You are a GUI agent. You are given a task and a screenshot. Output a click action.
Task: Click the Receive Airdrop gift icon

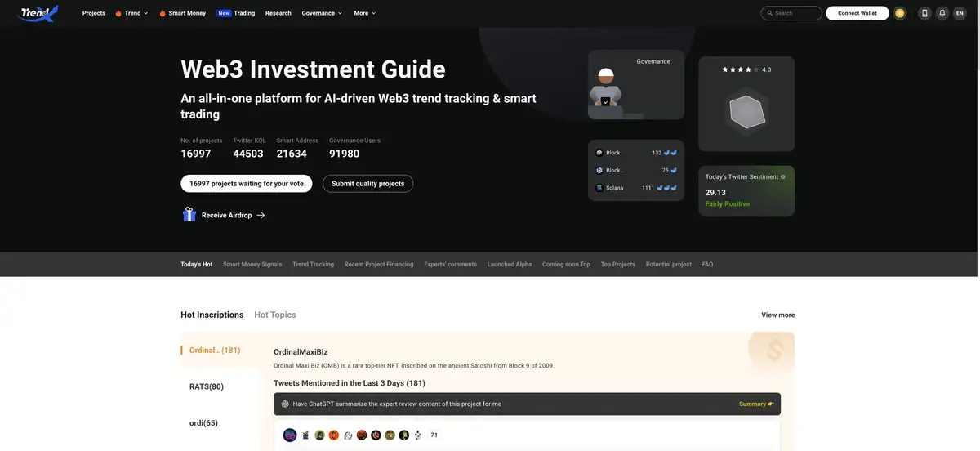tap(189, 215)
